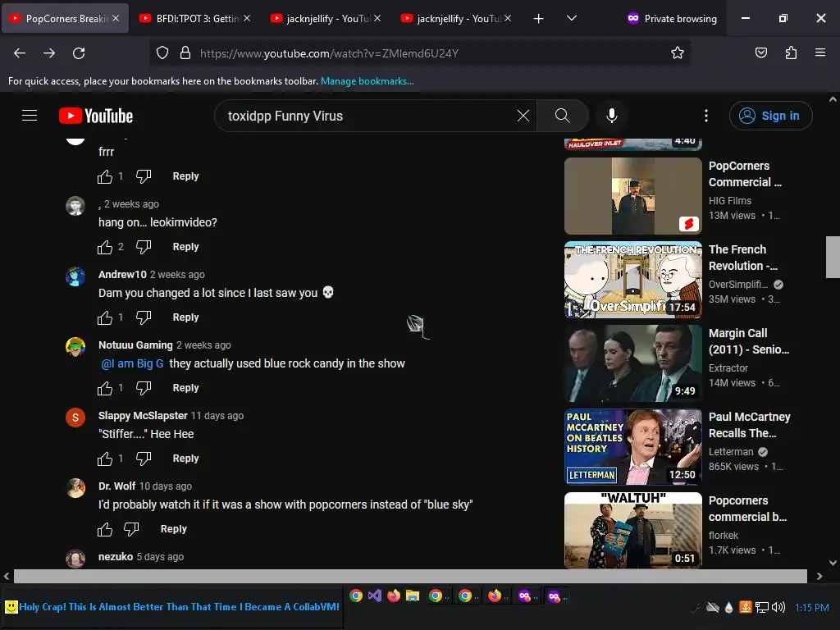Click the horizontal scrollbar right arrow
Viewport: 840px width, 630px height.
(819, 577)
